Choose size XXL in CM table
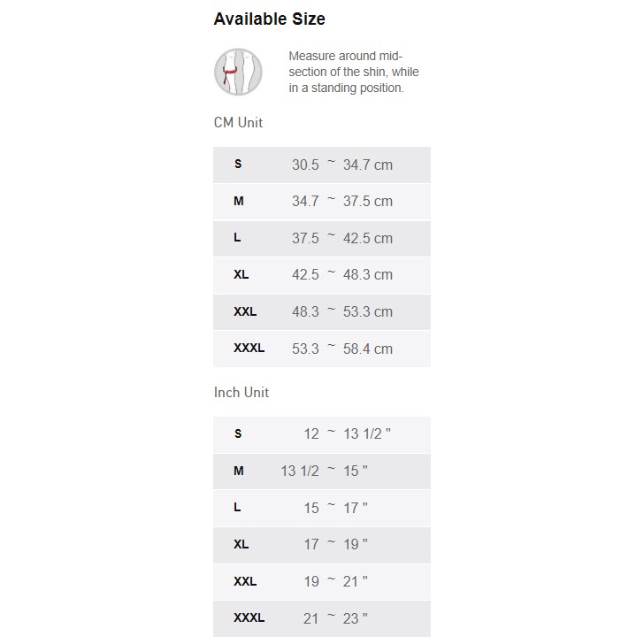 pos(245,311)
